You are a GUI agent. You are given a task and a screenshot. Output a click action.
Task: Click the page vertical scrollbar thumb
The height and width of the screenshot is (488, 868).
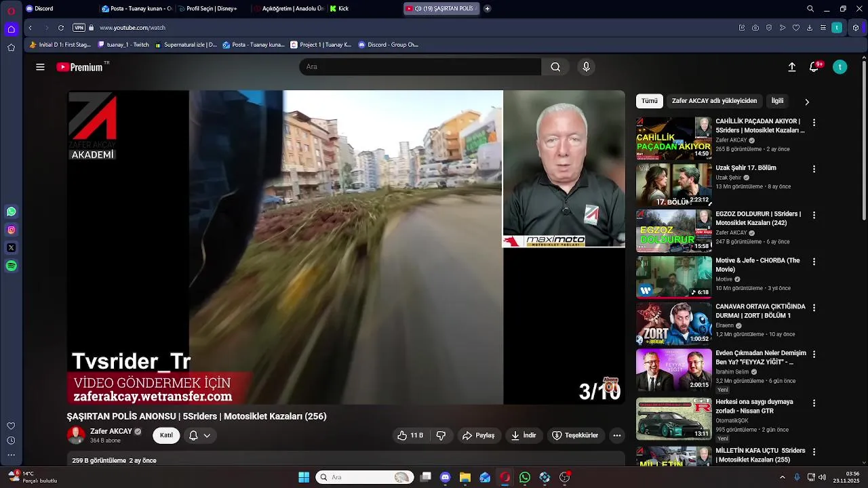[x=863, y=139]
